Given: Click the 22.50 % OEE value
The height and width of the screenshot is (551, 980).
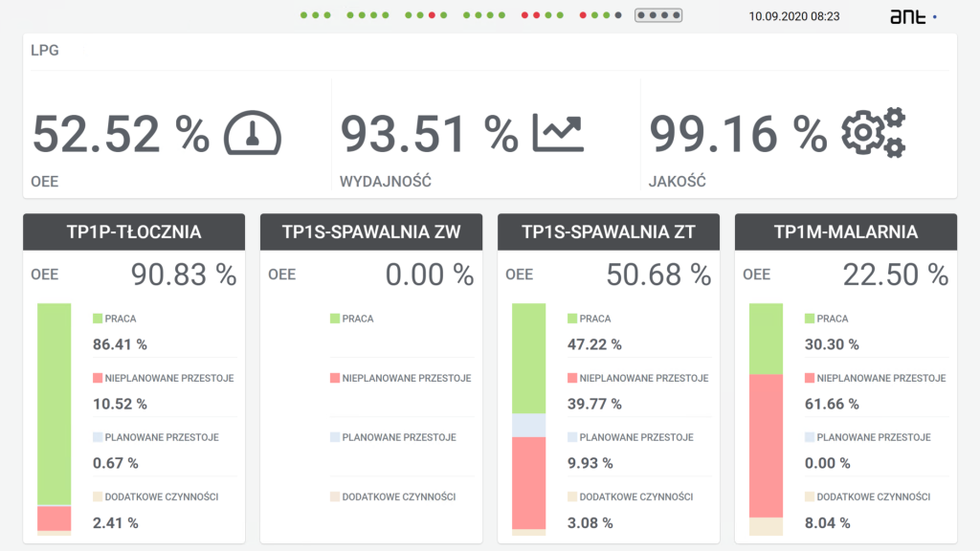Looking at the screenshot, I should point(896,275).
